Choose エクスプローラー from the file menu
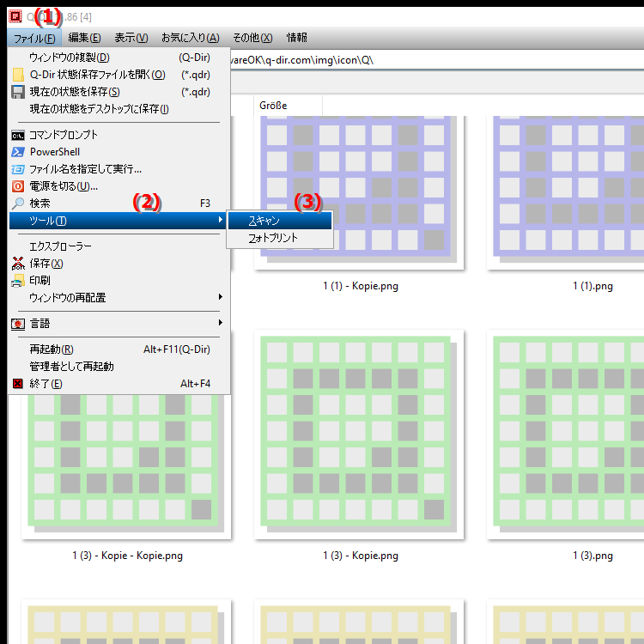 click(119, 246)
